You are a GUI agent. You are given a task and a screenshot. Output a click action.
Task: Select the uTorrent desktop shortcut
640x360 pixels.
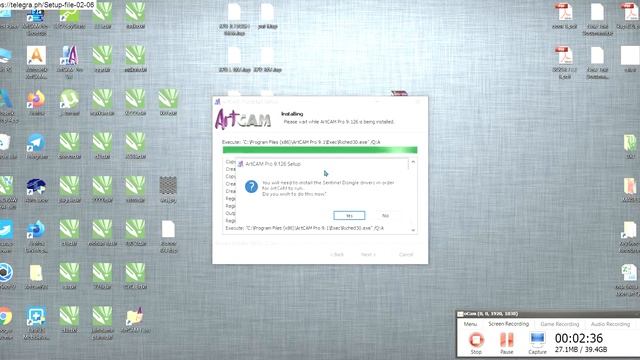[x=69, y=103]
